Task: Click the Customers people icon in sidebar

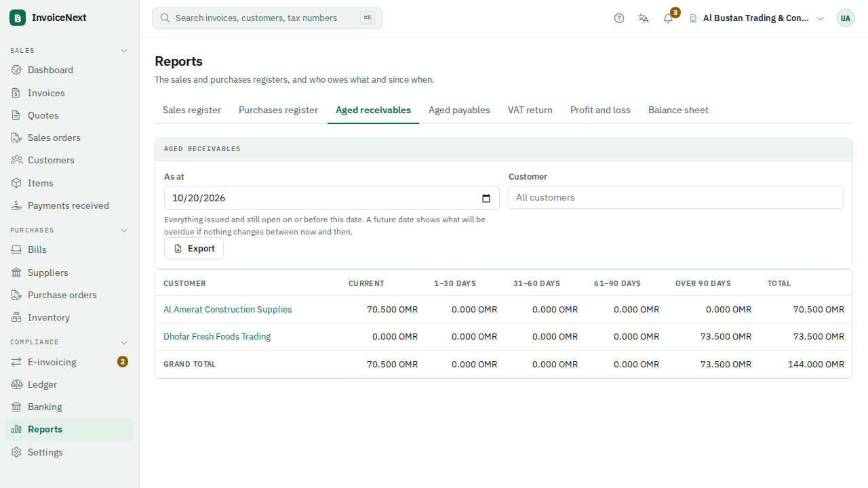Action: (x=16, y=160)
